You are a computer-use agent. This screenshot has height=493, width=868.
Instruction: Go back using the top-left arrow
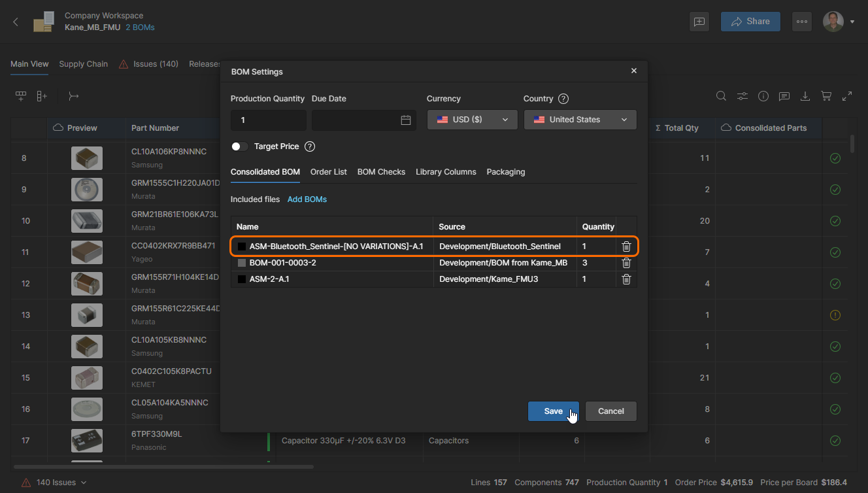click(16, 22)
